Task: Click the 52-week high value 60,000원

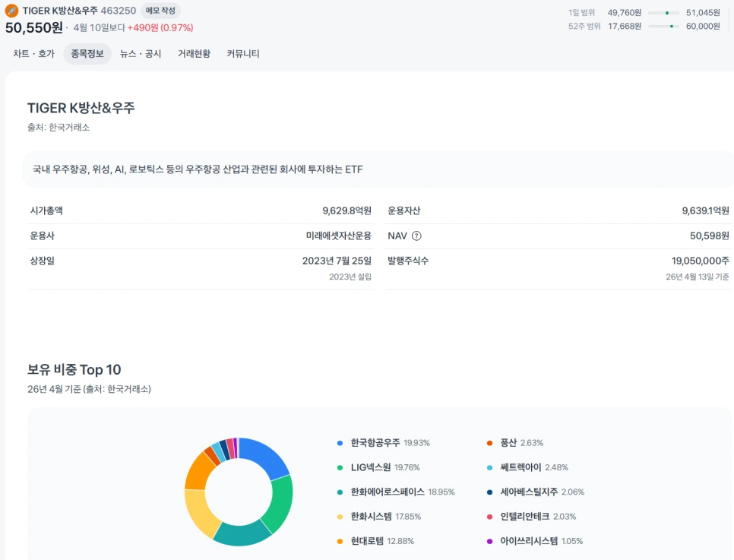Action: pos(703,27)
